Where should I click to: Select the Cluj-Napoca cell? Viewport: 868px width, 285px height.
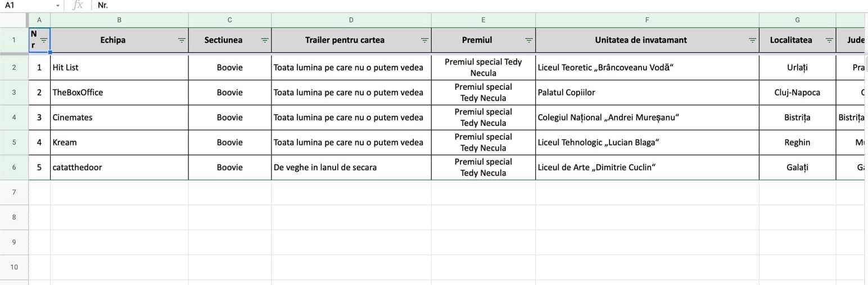(x=797, y=93)
